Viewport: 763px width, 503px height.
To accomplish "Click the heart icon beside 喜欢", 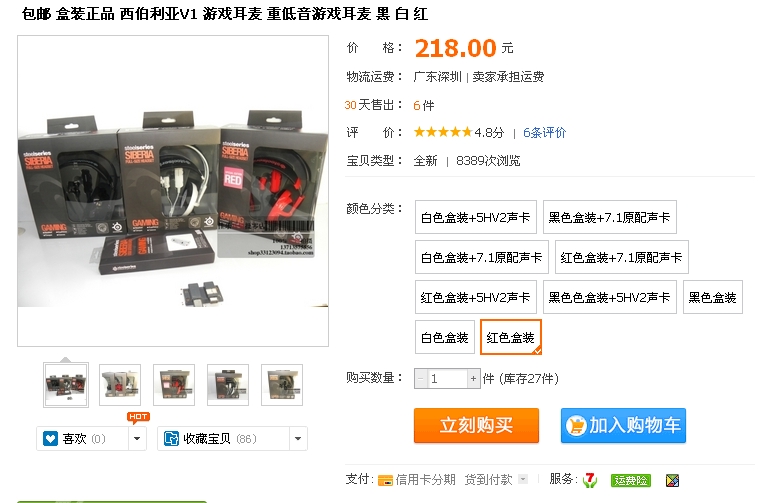I will [51, 438].
